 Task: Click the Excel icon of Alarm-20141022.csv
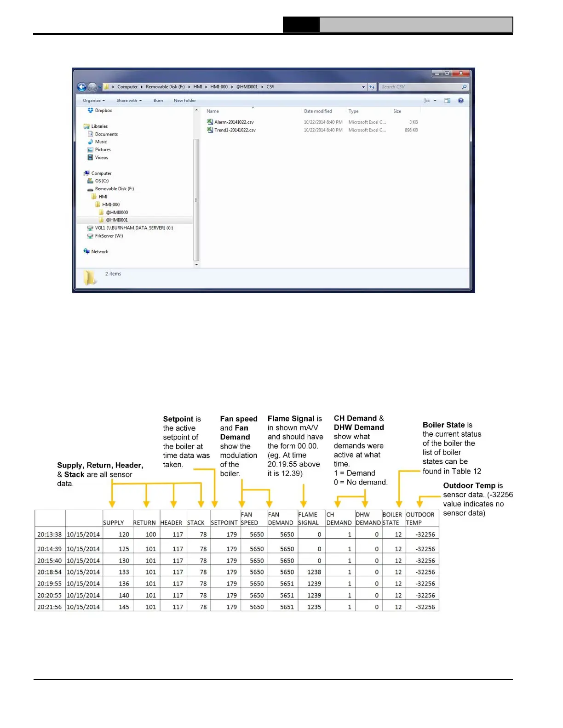click(x=210, y=122)
